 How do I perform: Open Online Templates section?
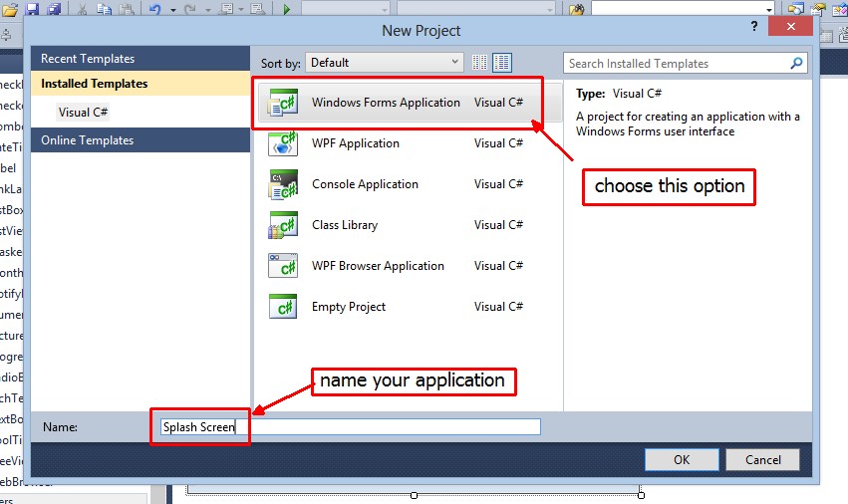click(141, 140)
